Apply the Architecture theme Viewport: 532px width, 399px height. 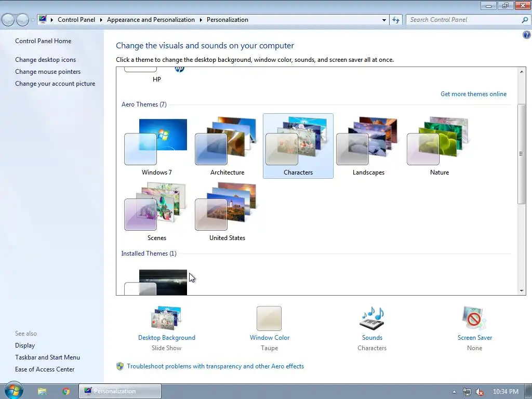[227, 146]
